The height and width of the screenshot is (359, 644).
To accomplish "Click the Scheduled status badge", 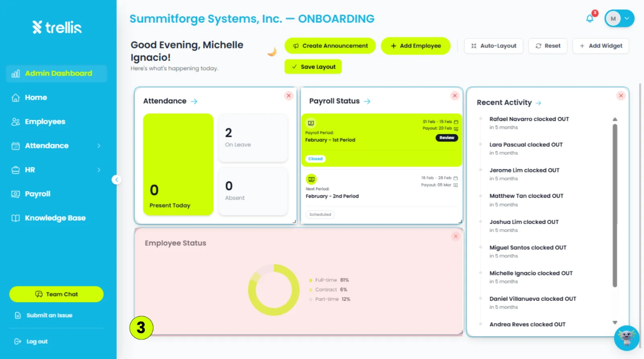I will click(320, 214).
